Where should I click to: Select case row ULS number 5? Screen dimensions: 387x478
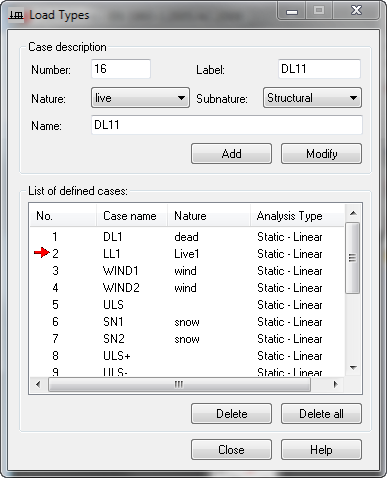(x=187, y=305)
